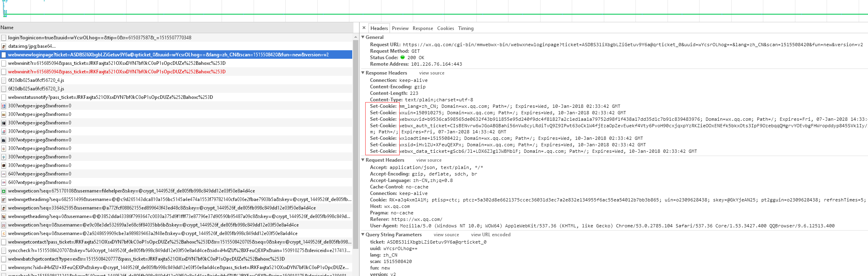Click the file icon beside the red webwxinit request
The image size is (868, 276).
4,72
